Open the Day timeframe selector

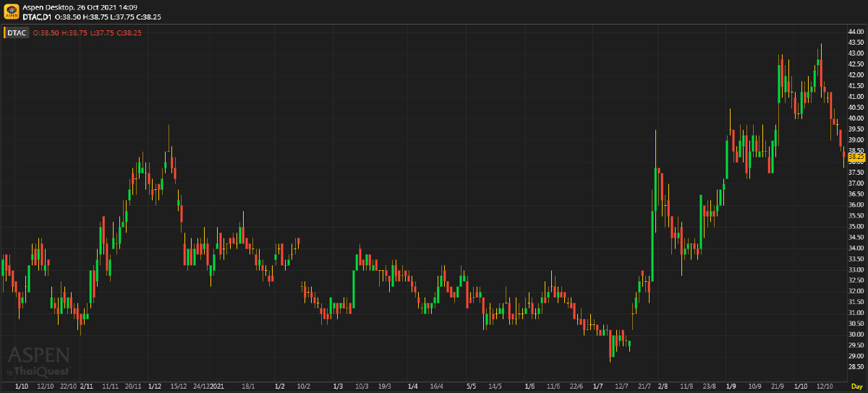pyautogui.click(x=856, y=387)
